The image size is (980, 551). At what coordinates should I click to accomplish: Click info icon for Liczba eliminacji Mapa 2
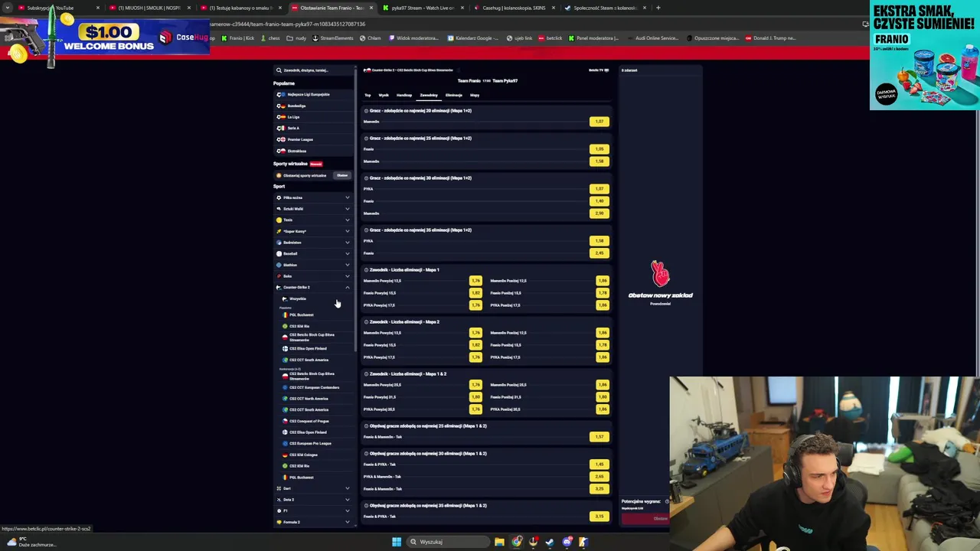click(x=366, y=322)
